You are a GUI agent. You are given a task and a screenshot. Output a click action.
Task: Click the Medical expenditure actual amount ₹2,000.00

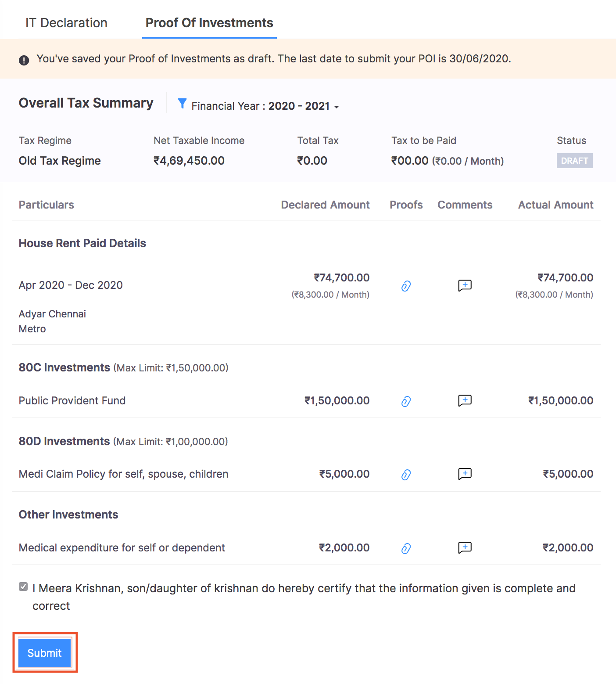(568, 547)
